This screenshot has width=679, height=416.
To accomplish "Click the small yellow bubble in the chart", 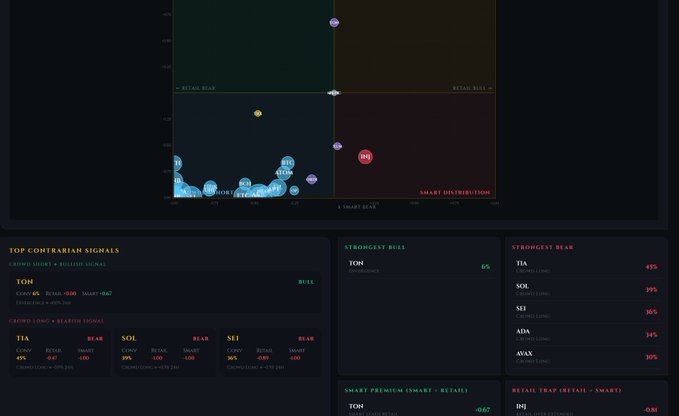I will click(x=258, y=113).
